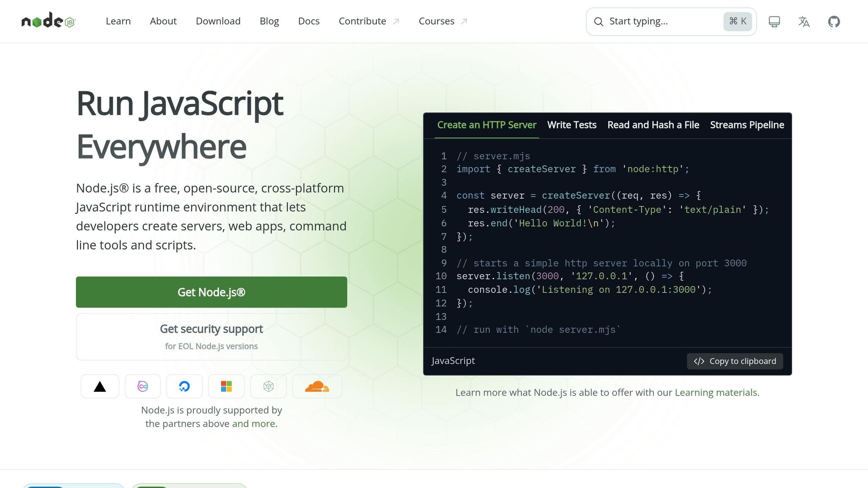Click the DigitalOcean partner logo
The width and height of the screenshot is (868, 488).
click(184, 386)
